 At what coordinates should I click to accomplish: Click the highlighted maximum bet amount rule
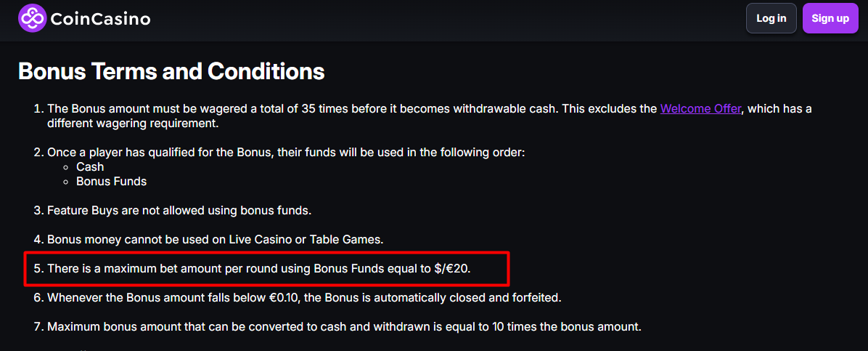tap(258, 268)
